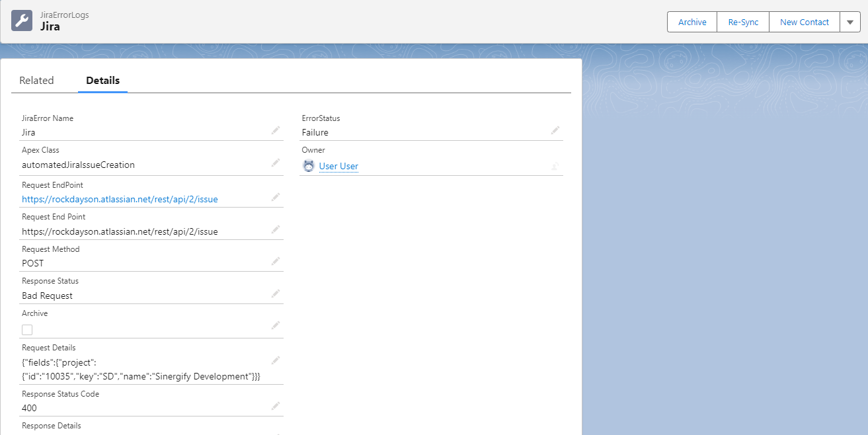This screenshot has width=868, height=435.
Task: Switch to the Related tab
Action: 36,80
